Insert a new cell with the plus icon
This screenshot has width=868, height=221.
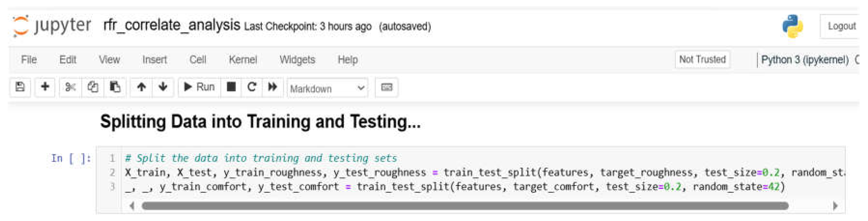point(45,87)
